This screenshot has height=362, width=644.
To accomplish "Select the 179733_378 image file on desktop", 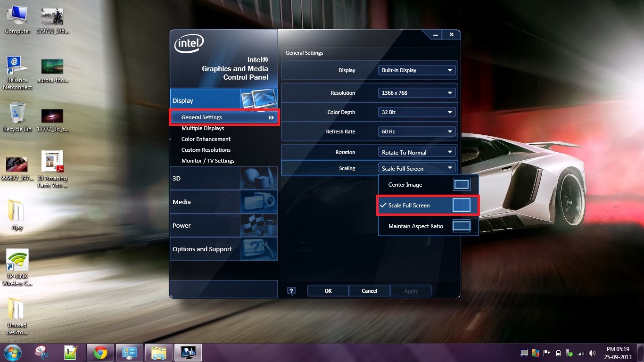I will [52, 21].
